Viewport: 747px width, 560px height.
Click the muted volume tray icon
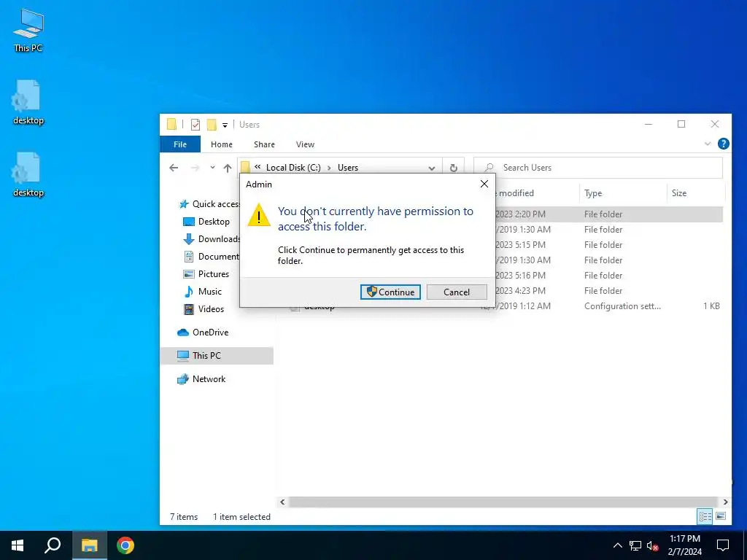tap(653, 545)
